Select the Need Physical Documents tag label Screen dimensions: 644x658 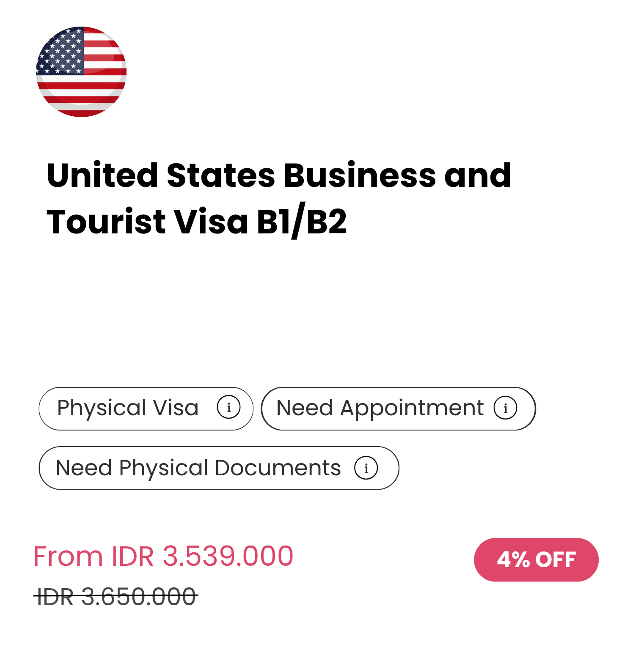[198, 468]
